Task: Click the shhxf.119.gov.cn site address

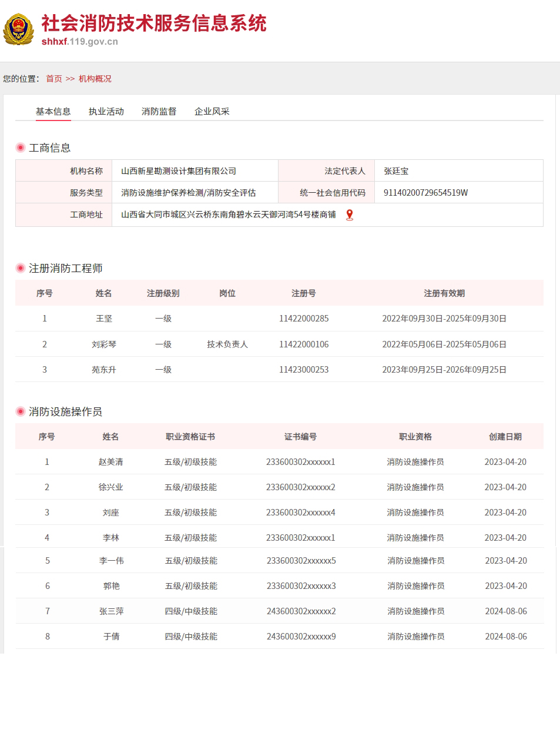Action: click(x=80, y=42)
